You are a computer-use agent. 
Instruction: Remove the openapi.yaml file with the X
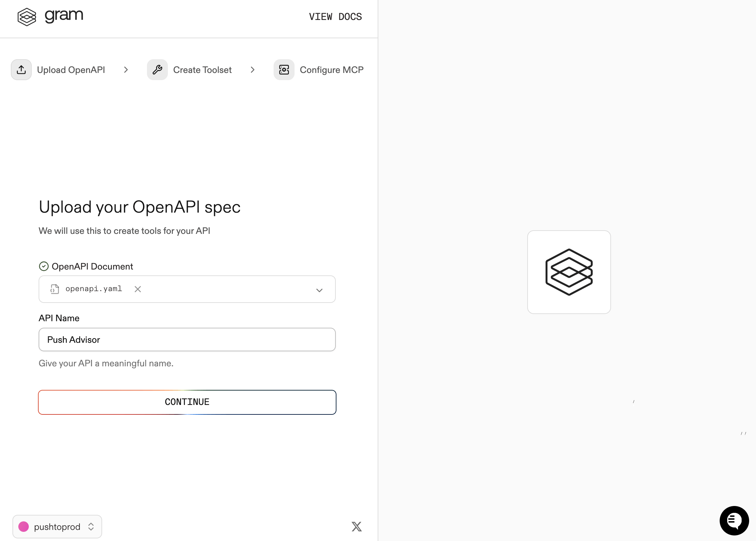pyautogui.click(x=137, y=289)
